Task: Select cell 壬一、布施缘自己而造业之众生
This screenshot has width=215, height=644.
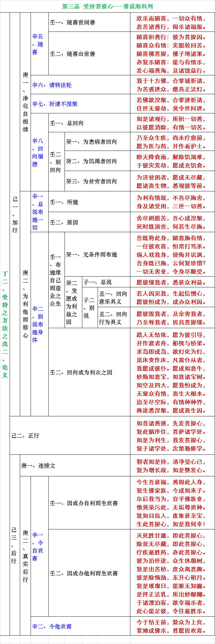Action: [x=56, y=280]
